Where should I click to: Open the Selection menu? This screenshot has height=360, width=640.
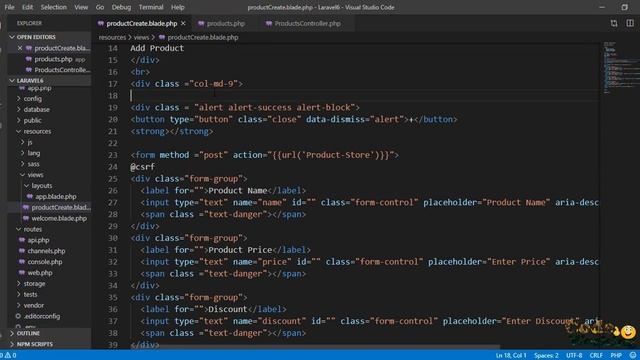[x=53, y=7]
